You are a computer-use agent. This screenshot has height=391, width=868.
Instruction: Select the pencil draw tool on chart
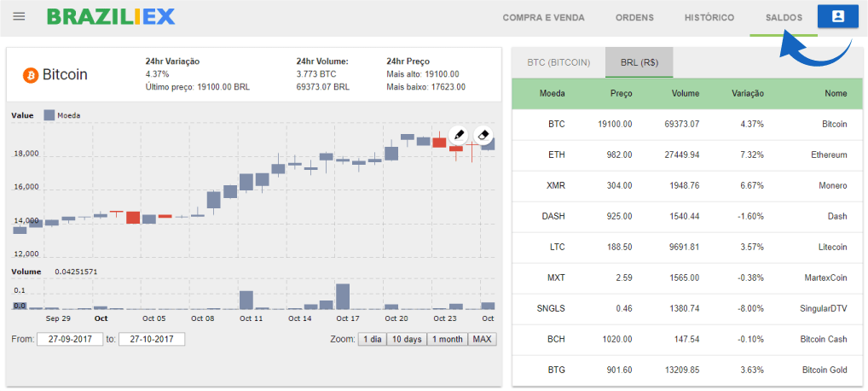(x=458, y=135)
